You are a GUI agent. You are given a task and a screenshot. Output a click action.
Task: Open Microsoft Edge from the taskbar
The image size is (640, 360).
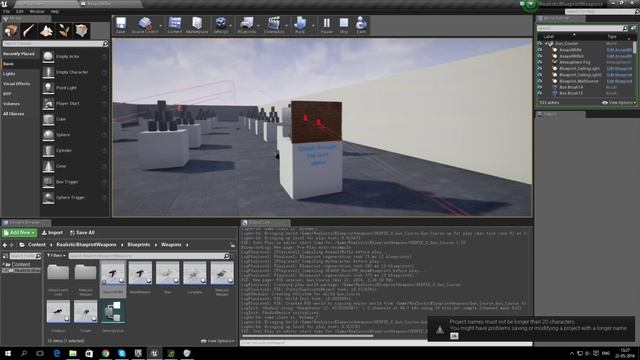point(56,353)
